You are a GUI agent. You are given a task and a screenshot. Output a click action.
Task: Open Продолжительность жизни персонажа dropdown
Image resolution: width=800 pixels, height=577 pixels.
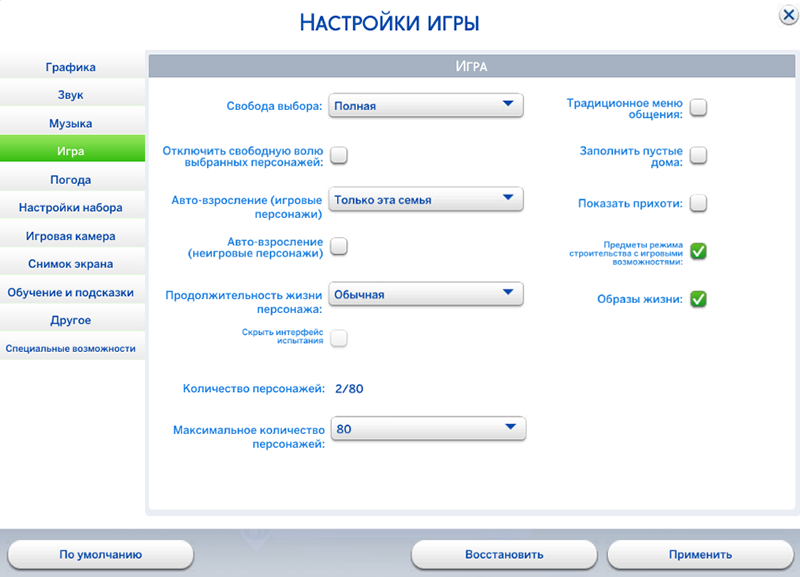click(426, 294)
